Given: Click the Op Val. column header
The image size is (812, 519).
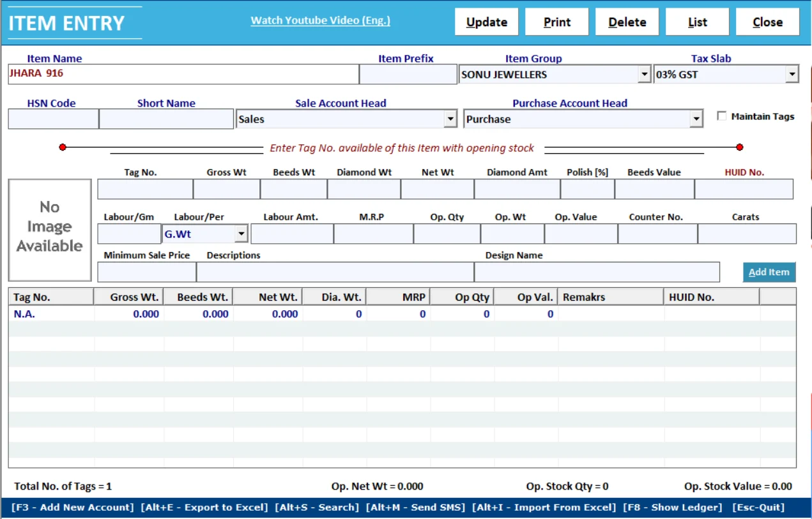Looking at the screenshot, I should (526, 297).
